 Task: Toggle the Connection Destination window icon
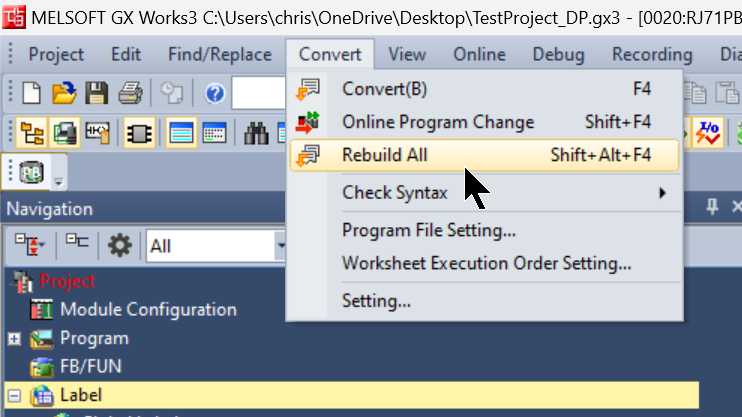point(64,133)
